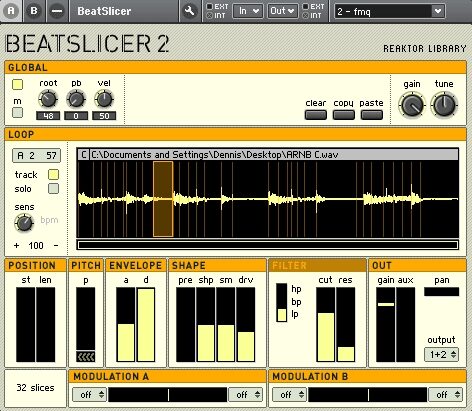Click the A 2 57 note display
Image resolution: width=472 pixels, height=411 pixels.
(36, 156)
